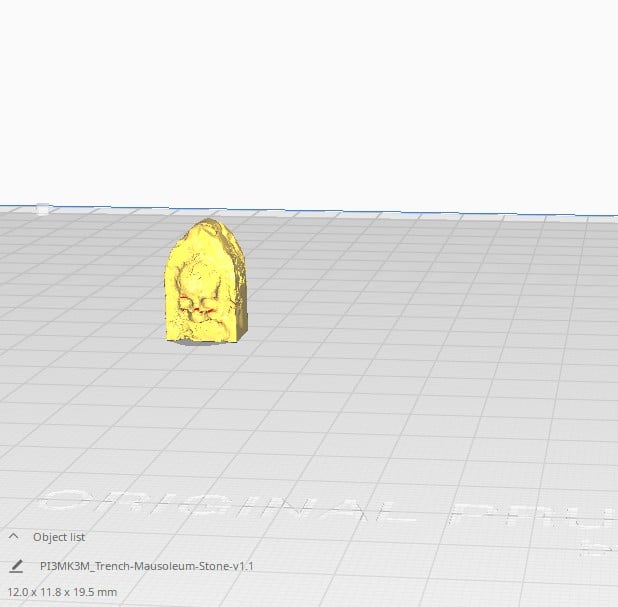Click the white corner marker on build plate
Screen dimensions: 618x607
43,209
